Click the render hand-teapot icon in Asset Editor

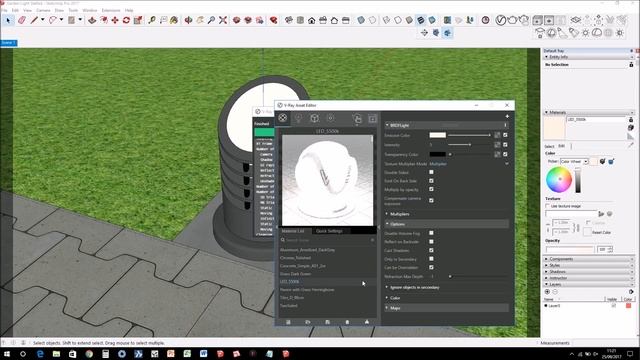[357, 118]
